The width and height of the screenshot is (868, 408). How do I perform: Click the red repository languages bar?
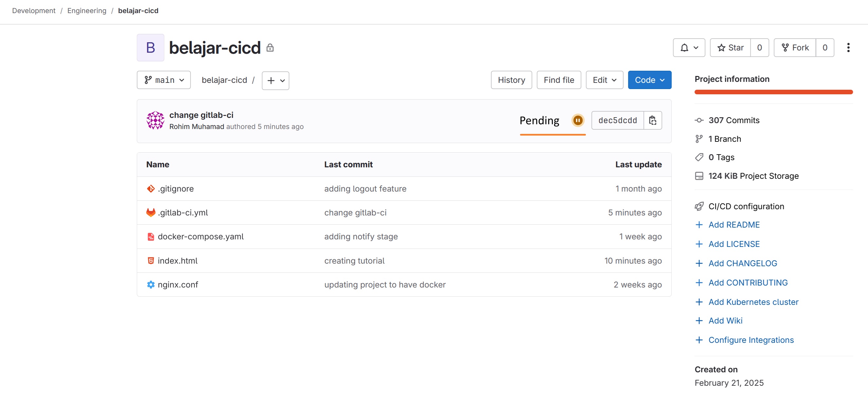[x=773, y=92]
